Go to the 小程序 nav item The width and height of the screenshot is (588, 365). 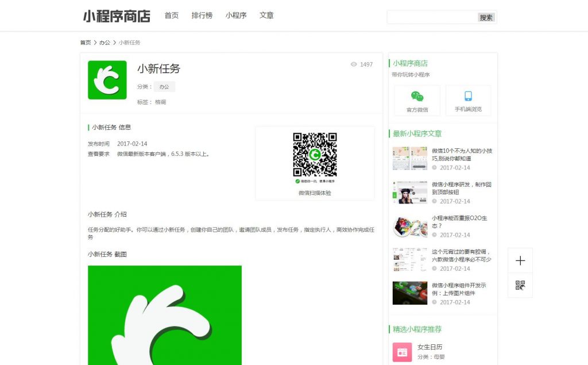[236, 16]
